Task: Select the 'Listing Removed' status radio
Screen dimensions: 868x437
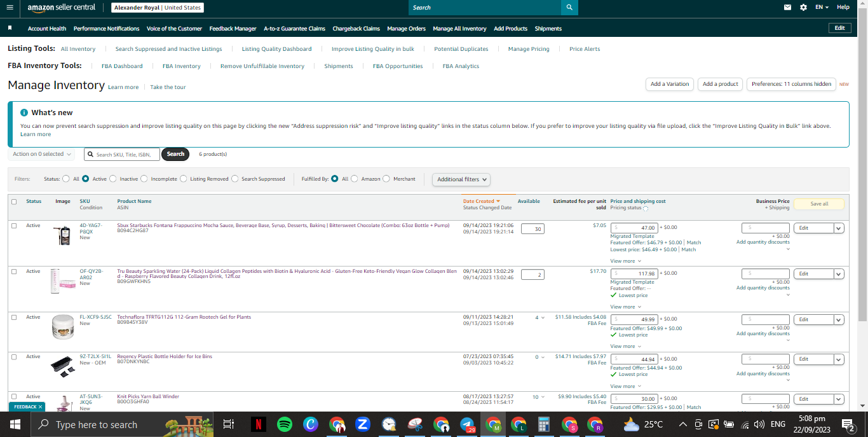Action: click(183, 179)
